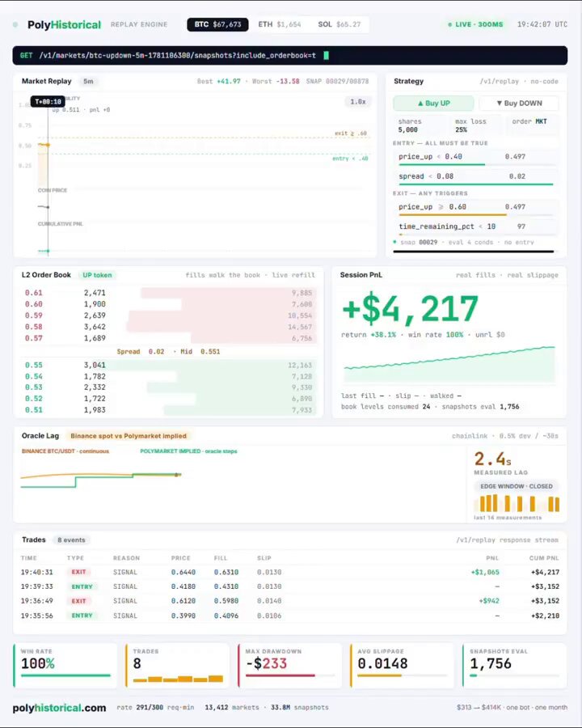Click the 0.55 bid price row
Viewport: 582px width, 728px height.
[168, 365]
